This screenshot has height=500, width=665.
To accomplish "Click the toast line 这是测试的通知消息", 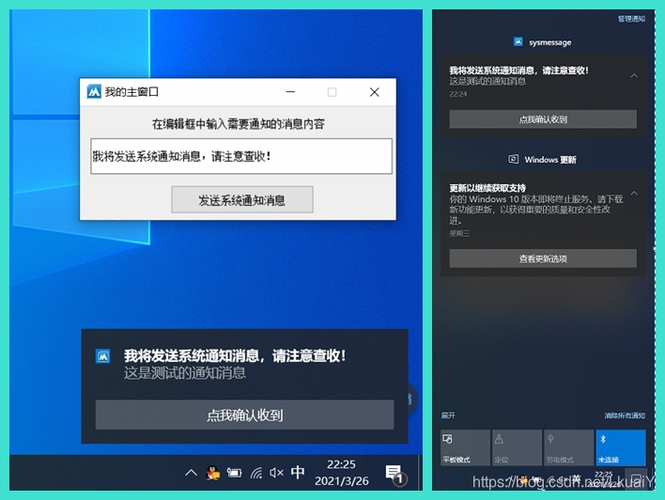I will [185, 373].
